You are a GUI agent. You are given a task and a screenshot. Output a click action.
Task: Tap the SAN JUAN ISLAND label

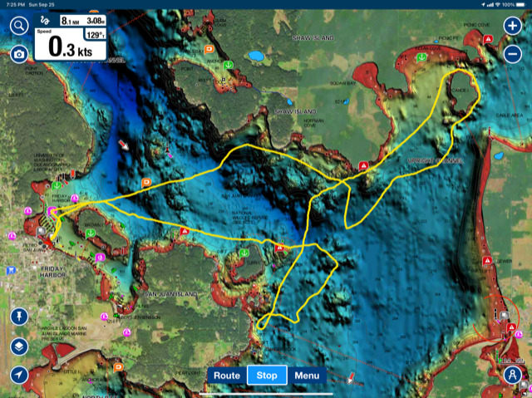coord(171,294)
